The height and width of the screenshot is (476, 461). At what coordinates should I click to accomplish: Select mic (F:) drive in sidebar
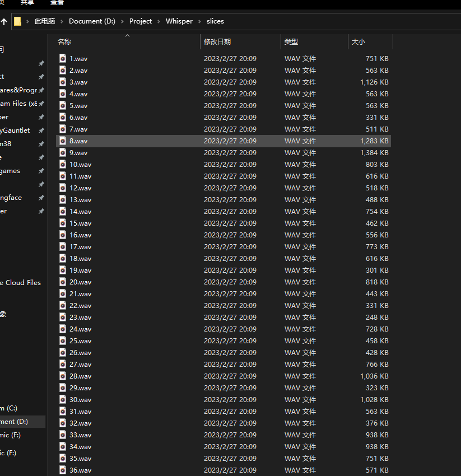10,435
